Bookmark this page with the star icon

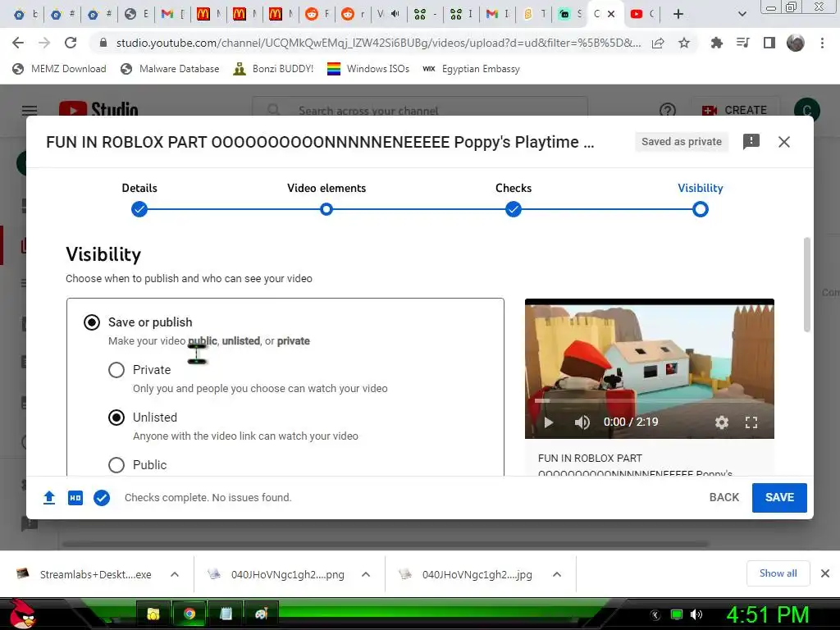(684, 43)
